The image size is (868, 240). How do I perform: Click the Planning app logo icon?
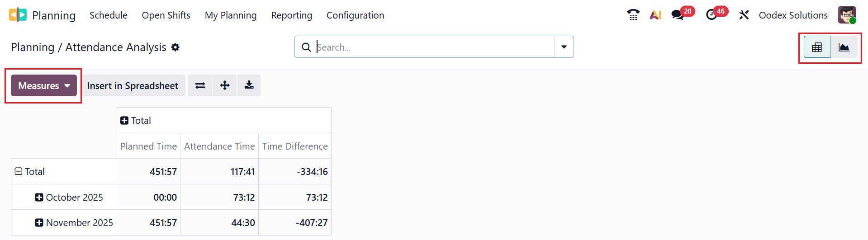click(18, 15)
